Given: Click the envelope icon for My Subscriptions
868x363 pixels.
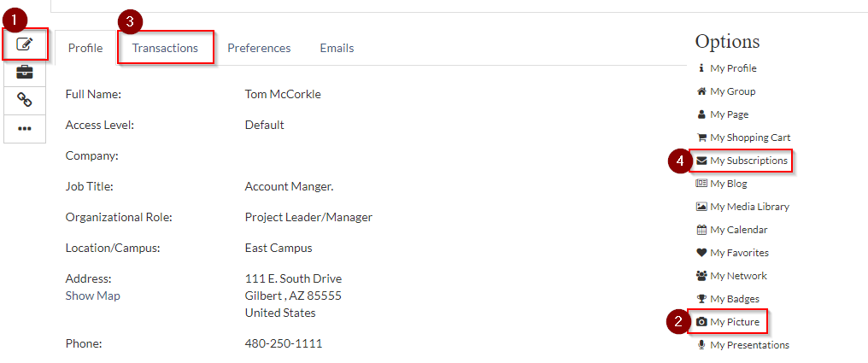Looking at the screenshot, I should tap(701, 161).
